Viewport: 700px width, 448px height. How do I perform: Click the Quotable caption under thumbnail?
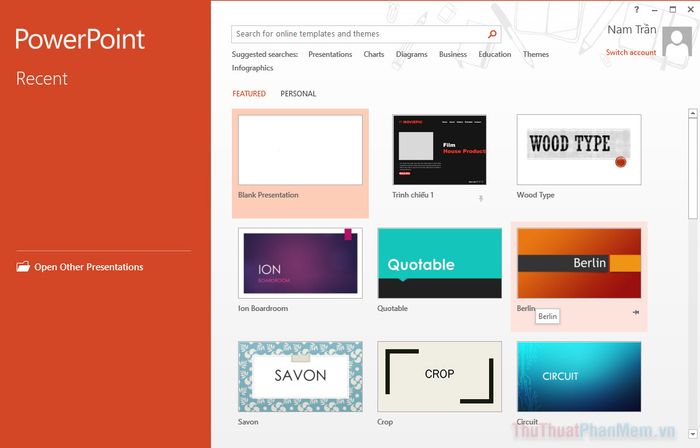(x=392, y=308)
